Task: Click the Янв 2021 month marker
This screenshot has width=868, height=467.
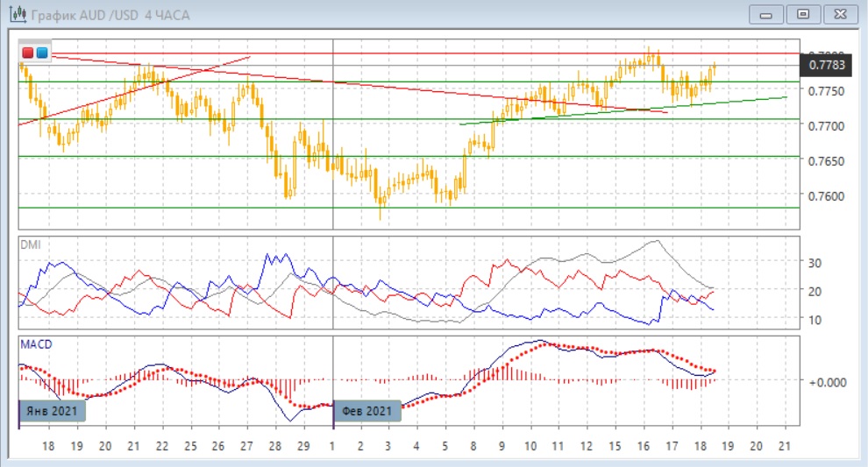Action: 50,411
